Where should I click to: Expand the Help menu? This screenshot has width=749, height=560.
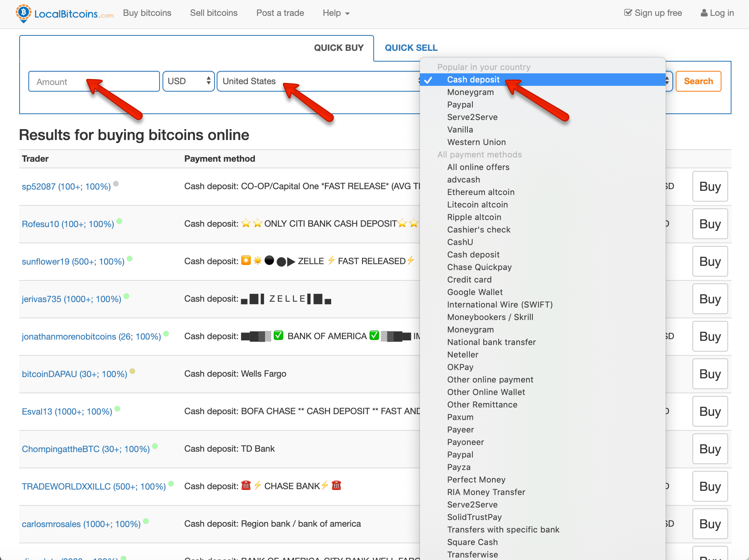tap(336, 13)
